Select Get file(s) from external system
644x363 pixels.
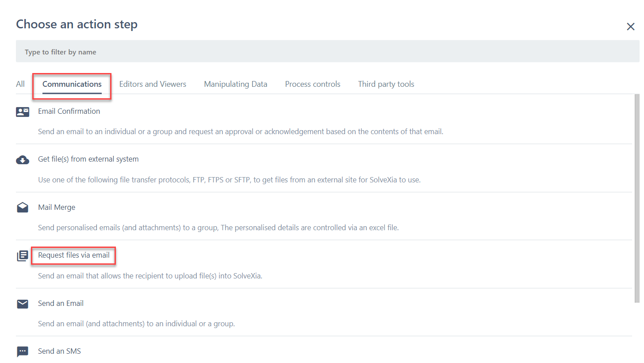(x=88, y=159)
